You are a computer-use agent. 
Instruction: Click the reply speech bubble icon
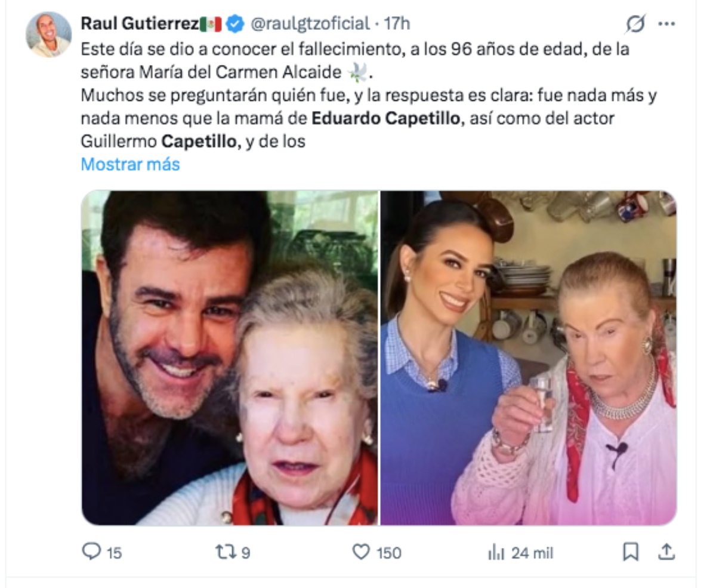click(91, 552)
